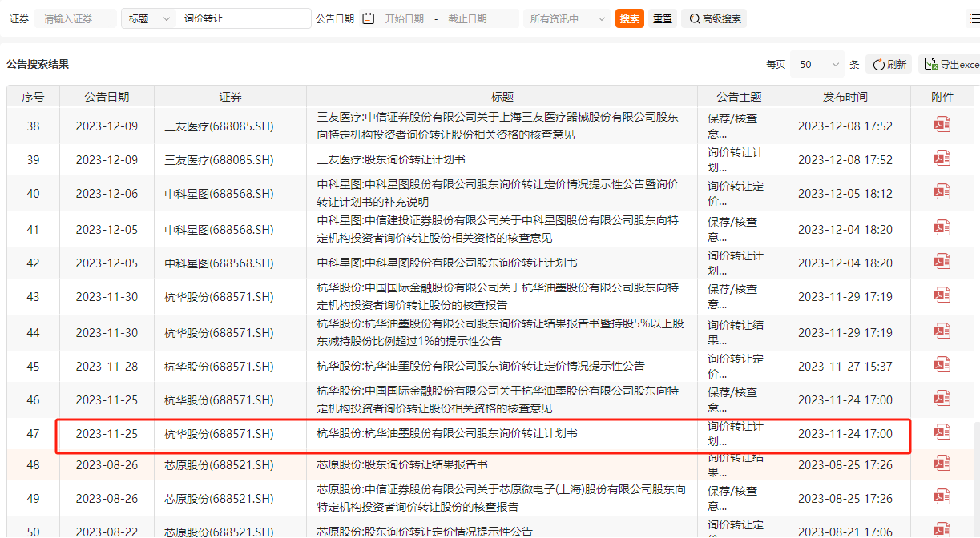Open row 40 中科星图 补充说明 announcement title
This screenshot has height=538, width=980.
pos(498,193)
